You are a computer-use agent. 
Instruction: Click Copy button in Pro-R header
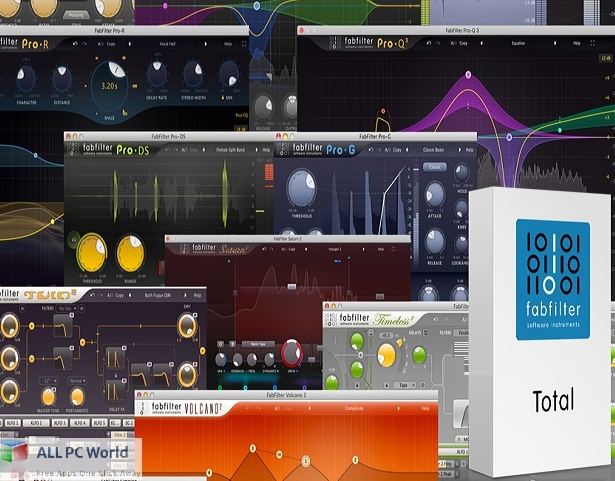pyautogui.click(x=111, y=44)
